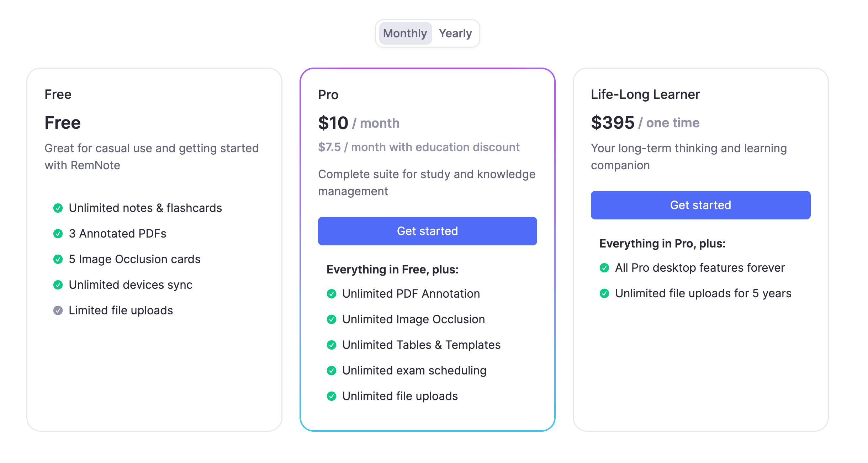Select the green check next to 3 Annotated PDFs
This screenshot has height=463, width=868.
[58, 234]
